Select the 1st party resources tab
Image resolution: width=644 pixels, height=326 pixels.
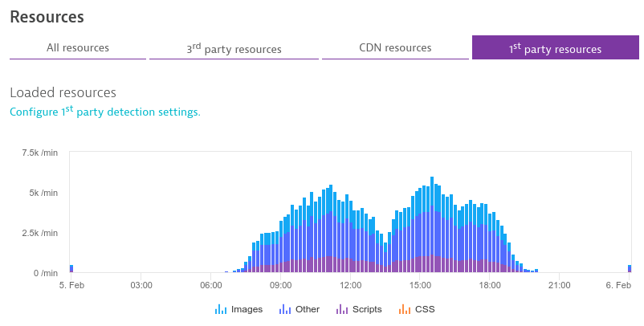point(554,48)
